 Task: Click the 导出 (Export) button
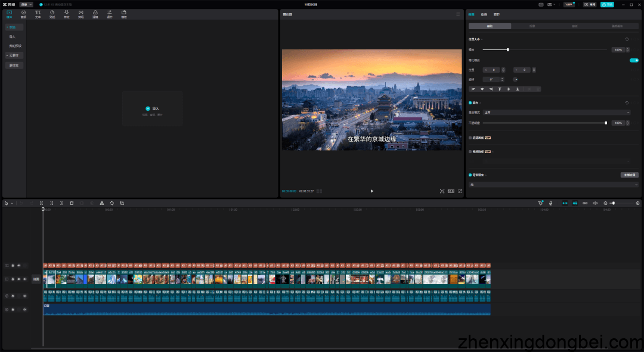pos(607,4)
